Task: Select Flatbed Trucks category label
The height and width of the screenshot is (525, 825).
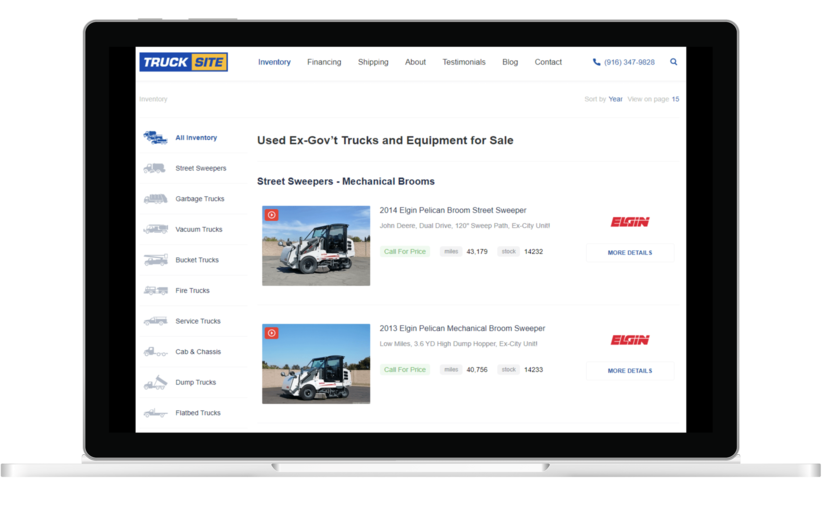Action: click(198, 413)
